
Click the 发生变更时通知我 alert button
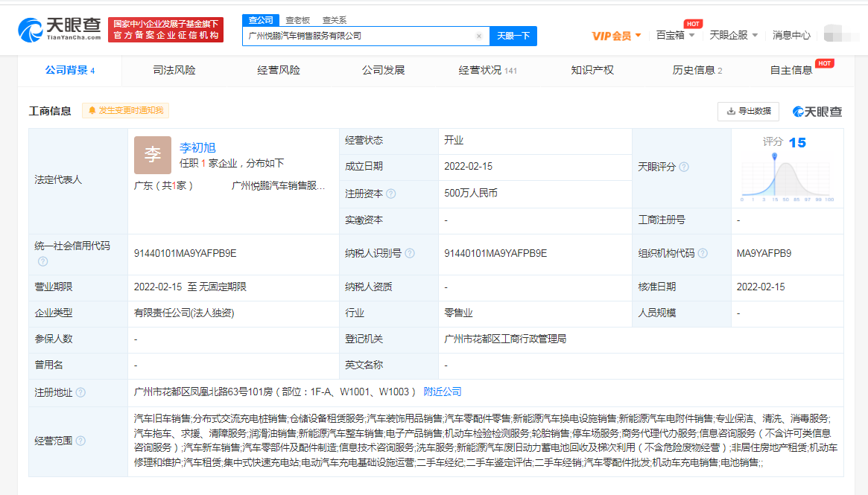pyautogui.click(x=126, y=111)
